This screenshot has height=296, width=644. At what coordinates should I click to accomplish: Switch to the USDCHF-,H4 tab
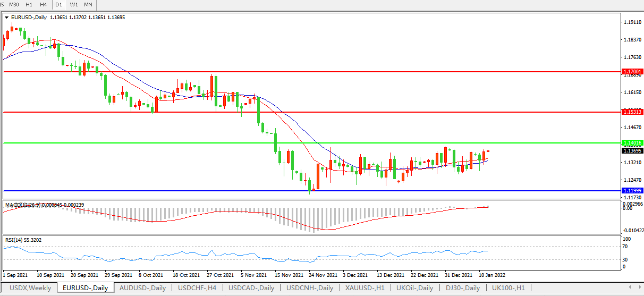pos(197,288)
